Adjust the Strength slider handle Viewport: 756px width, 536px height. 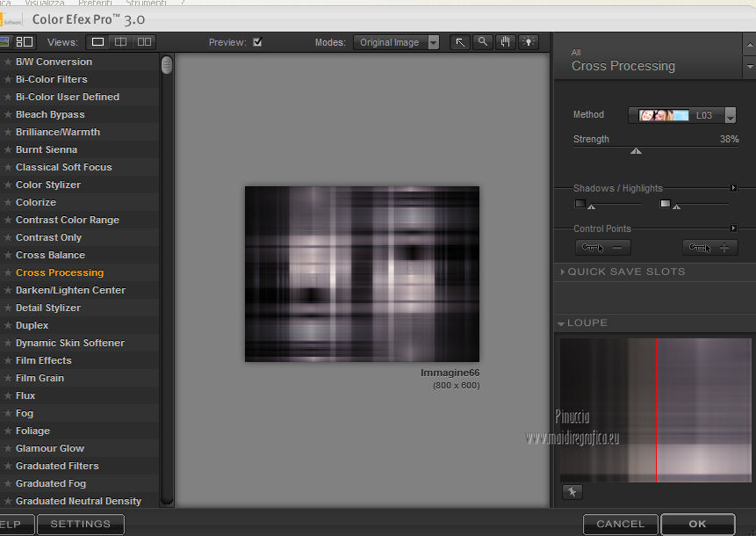pos(636,151)
